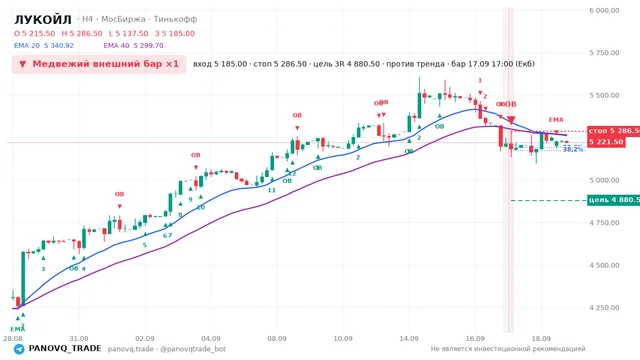Click the EMA 40 5 299.70 legend

pyautogui.click(x=133, y=45)
